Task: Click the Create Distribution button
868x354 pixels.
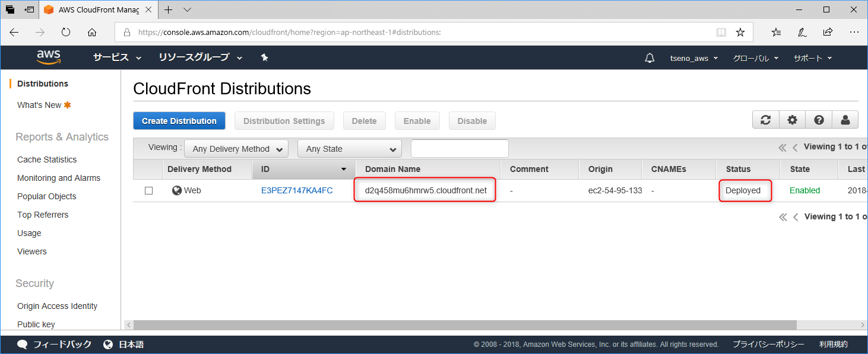Action: pos(179,120)
